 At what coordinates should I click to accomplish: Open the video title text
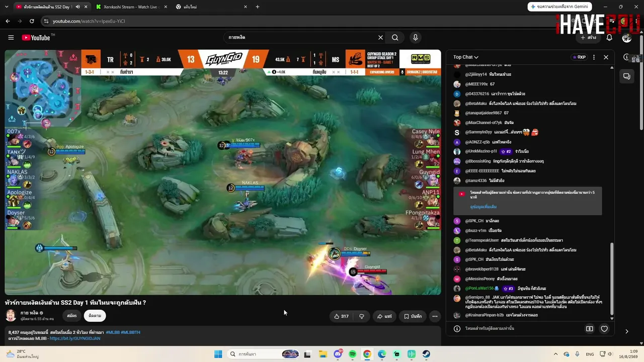75,303
